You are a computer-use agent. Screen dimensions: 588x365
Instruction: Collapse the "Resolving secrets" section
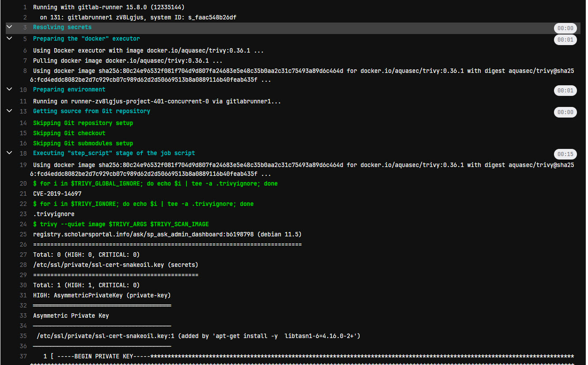9,27
